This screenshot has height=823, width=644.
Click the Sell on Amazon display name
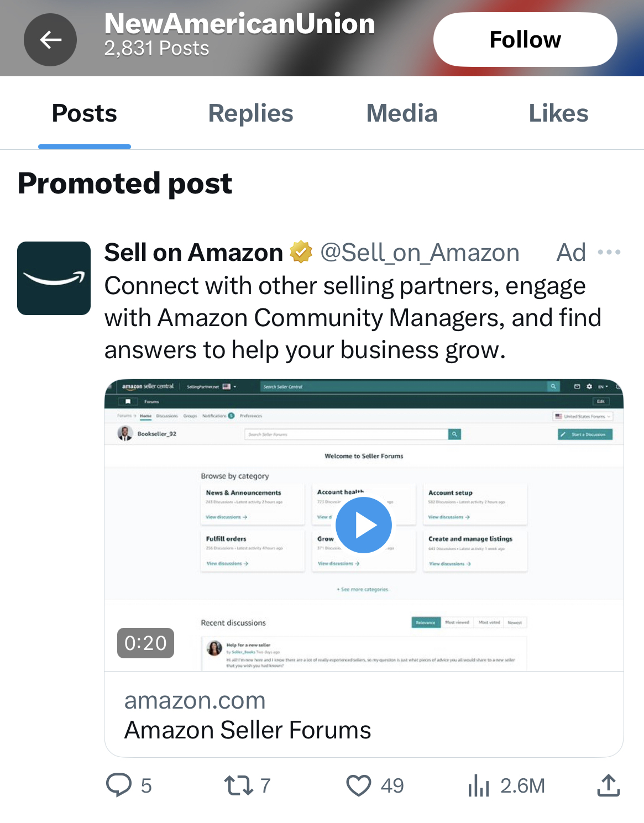[x=193, y=253]
